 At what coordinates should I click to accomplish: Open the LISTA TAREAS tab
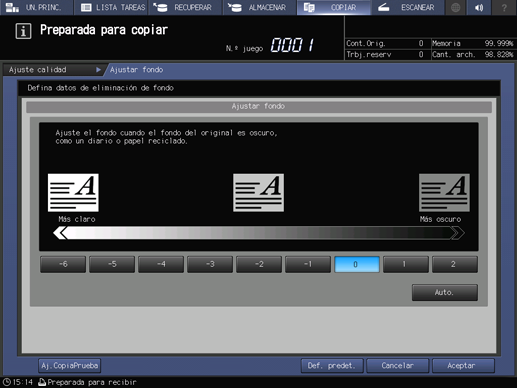(111, 7)
